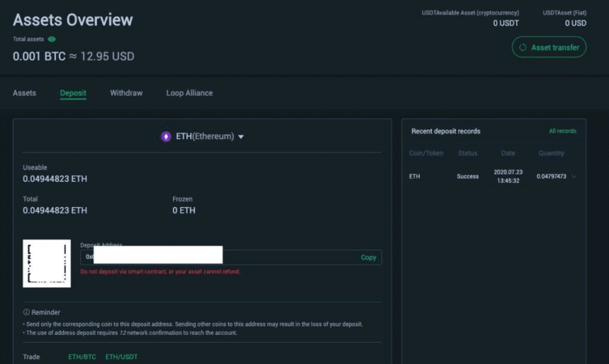
Task: Click the deposit QR code image
Action: pyautogui.click(x=46, y=264)
